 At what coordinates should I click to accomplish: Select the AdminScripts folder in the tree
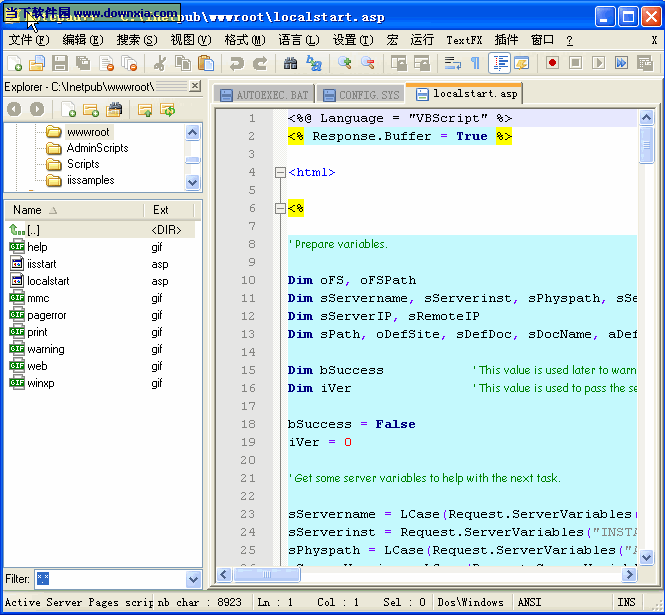point(97,148)
